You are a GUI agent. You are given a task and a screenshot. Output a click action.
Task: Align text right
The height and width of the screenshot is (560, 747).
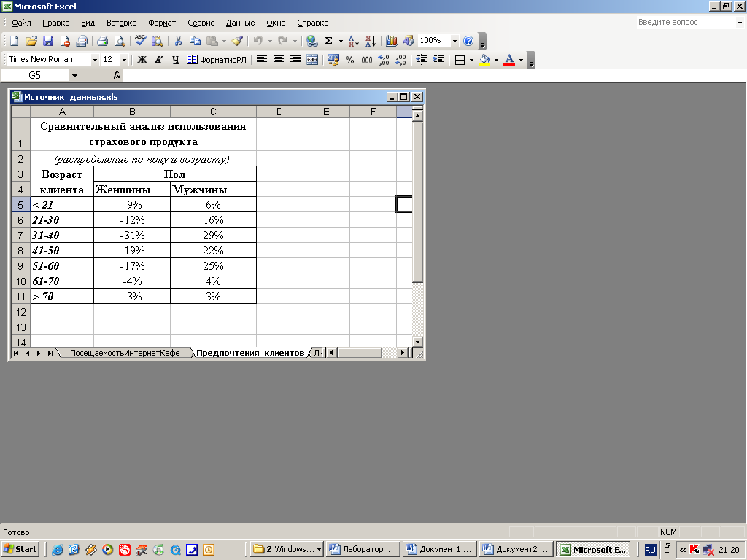(295, 60)
